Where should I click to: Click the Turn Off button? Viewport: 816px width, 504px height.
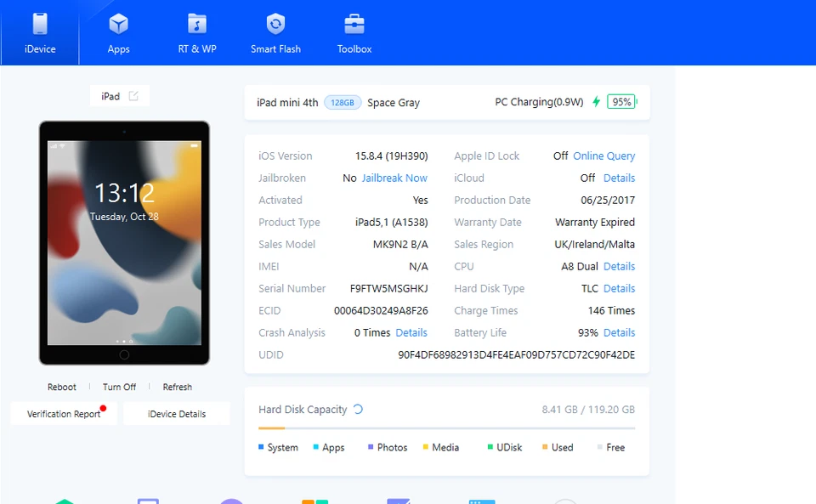[x=119, y=387]
